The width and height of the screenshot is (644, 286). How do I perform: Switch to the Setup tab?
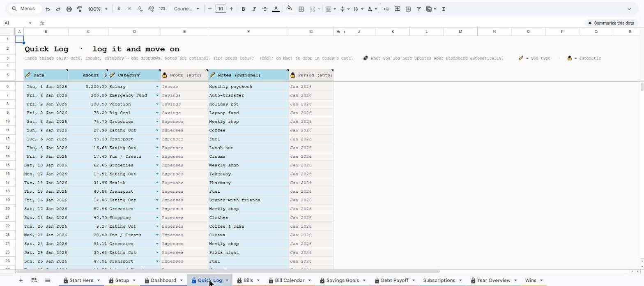point(122,280)
